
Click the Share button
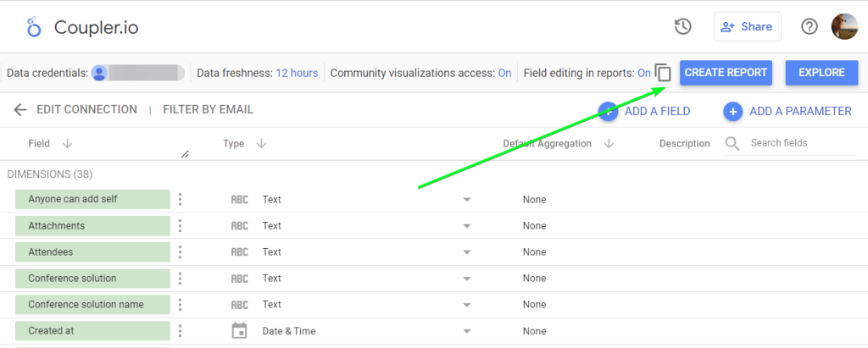(748, 26)
